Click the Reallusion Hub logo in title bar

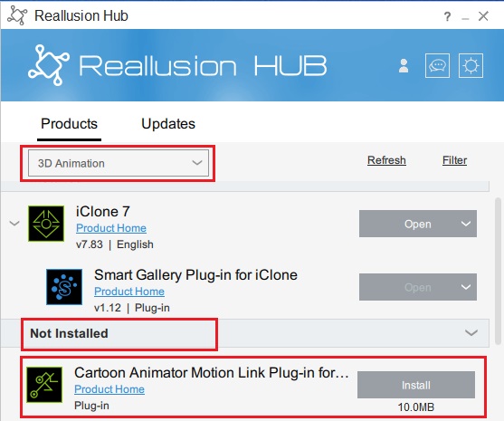pos(17,15)
